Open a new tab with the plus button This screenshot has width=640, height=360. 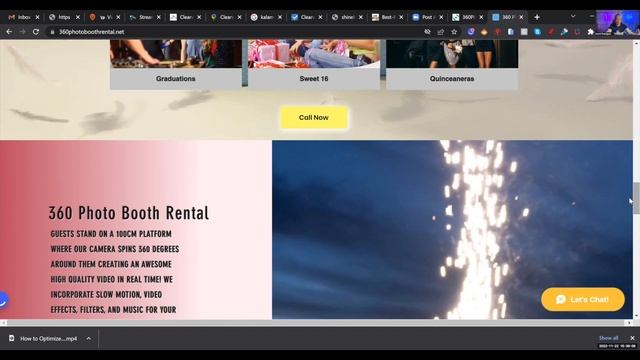[537, 17]
